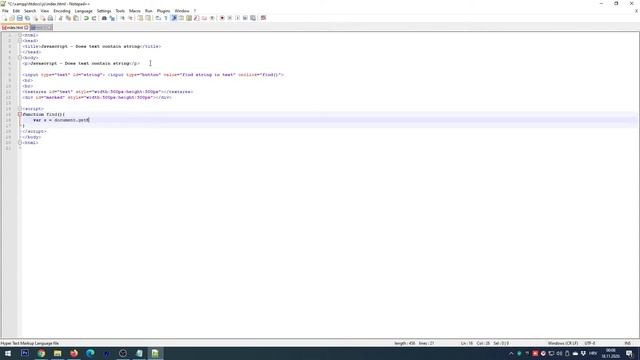
Task: Start macro recording with the red record icon
Action: click(x=222, y=18)
